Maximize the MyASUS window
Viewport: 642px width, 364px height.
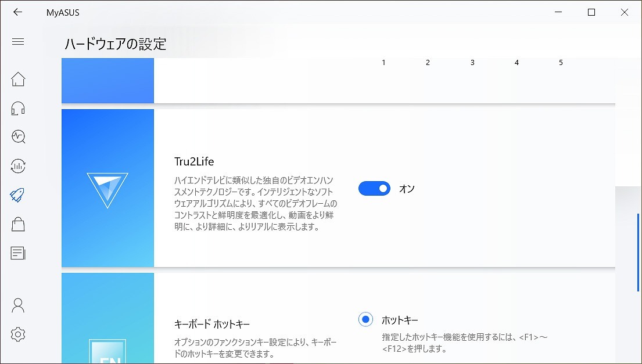591,12
